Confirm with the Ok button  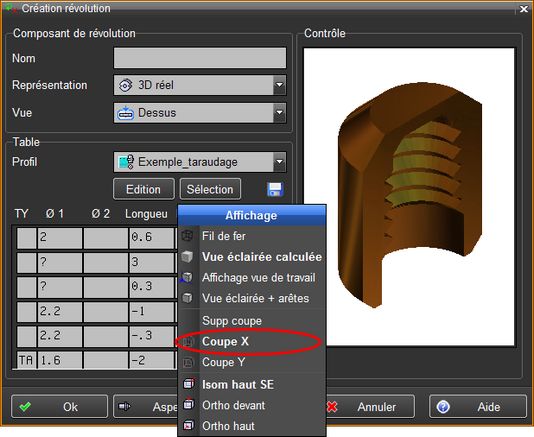coord(59,406)
